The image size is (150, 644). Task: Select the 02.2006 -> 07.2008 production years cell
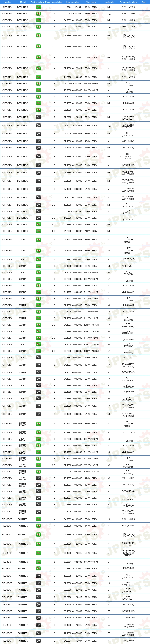[x=73, y=583]
